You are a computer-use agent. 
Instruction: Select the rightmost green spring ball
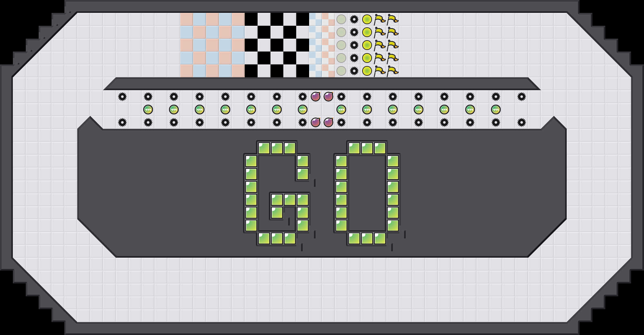point(496,110)
